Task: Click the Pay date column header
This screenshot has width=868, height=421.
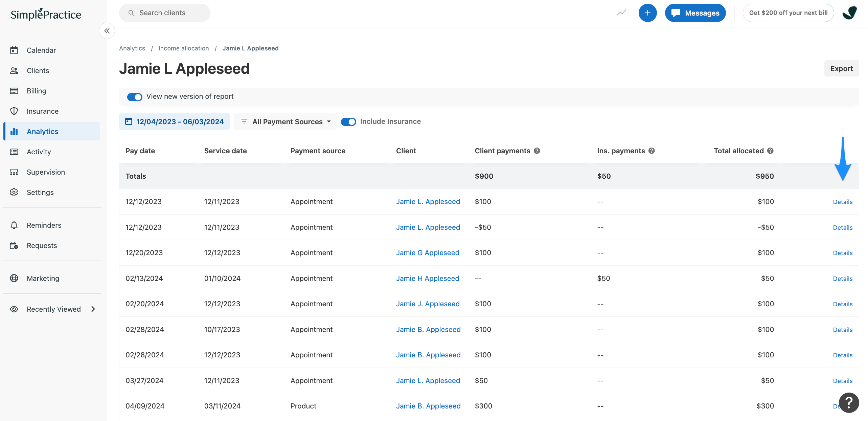Action: [x=140, y=151]
